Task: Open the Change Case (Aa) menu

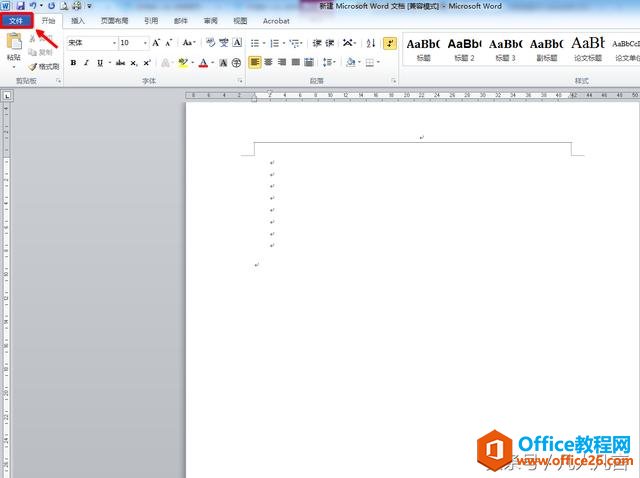Action: (x=189, y=42)
